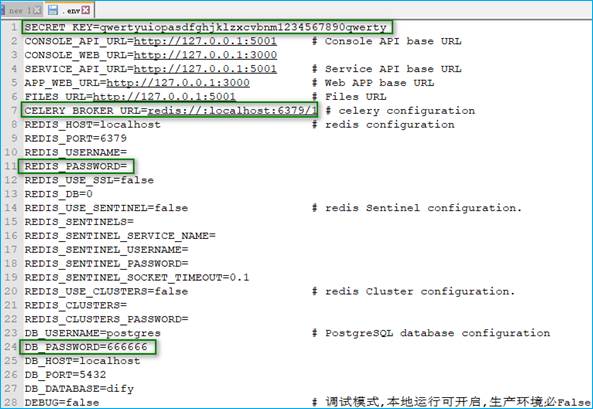Place cursor after REDIS_PASSWORD= on line 11
This screenshot has width=593, height=409.
127,166
